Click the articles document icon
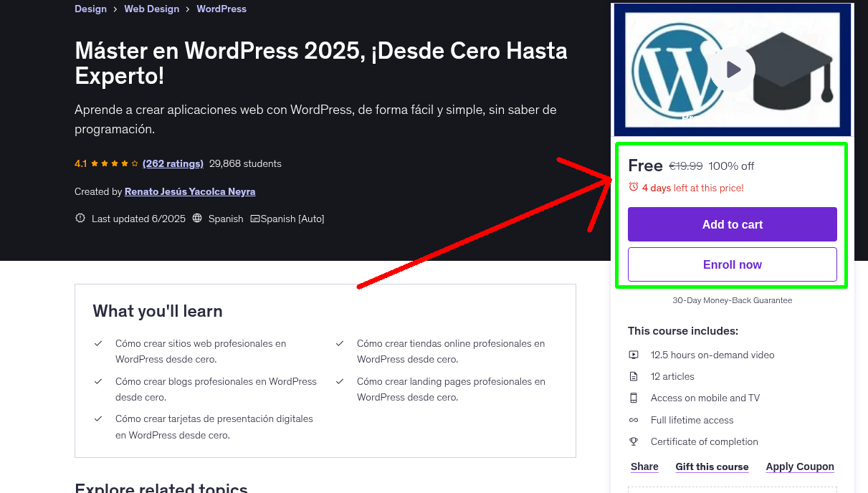 click(634, 376)
